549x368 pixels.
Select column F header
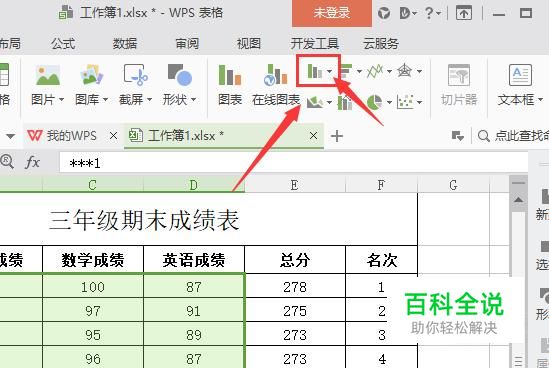pyautogui.click(x=381, y=185)
